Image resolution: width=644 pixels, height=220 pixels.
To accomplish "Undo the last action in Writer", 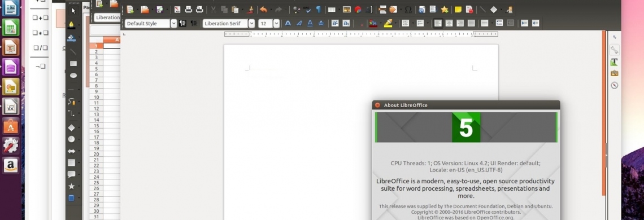I will [x=263, y=10].
